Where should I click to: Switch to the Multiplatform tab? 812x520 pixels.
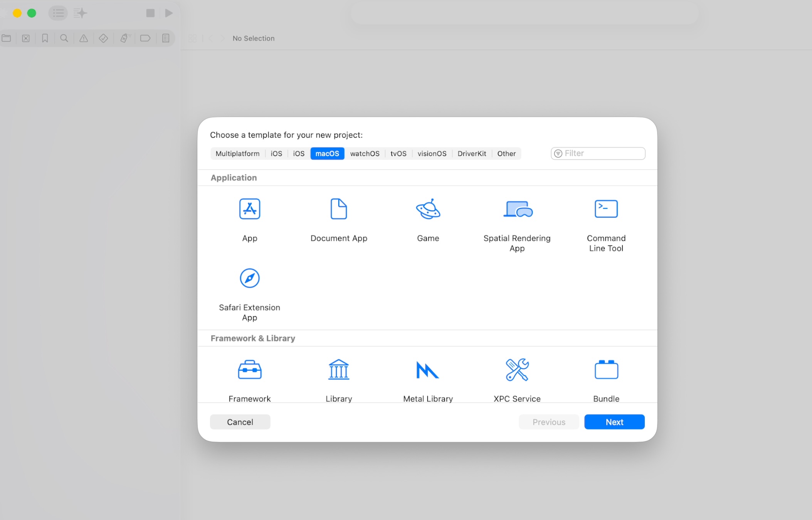(237, 154)
